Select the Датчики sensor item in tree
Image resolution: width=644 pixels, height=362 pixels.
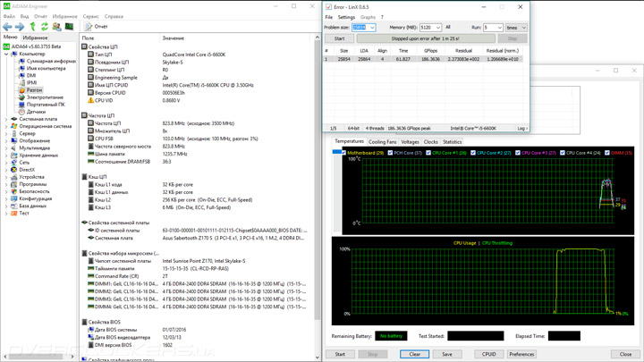[36, 112]
